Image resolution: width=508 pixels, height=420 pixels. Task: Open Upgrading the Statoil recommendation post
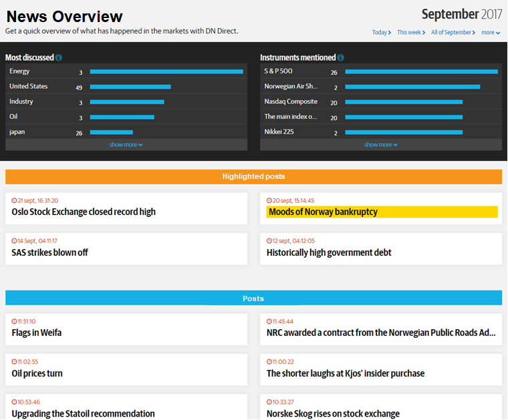click(x=84, y=413)
